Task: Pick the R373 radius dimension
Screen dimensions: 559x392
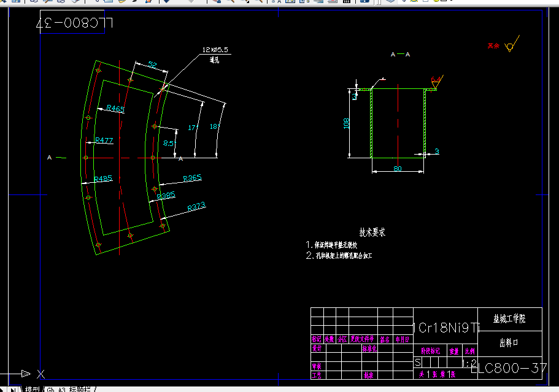Action: 196,206
